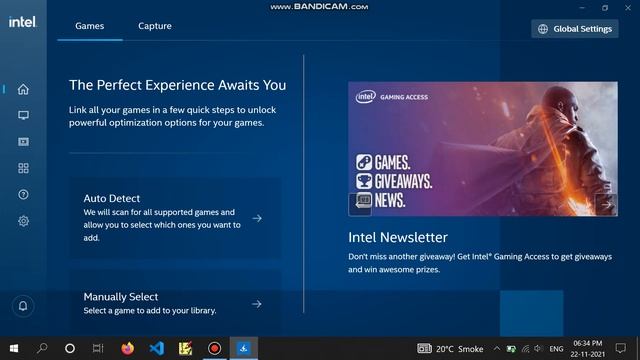Choose Manually Select to add a game

click(175, 304)
